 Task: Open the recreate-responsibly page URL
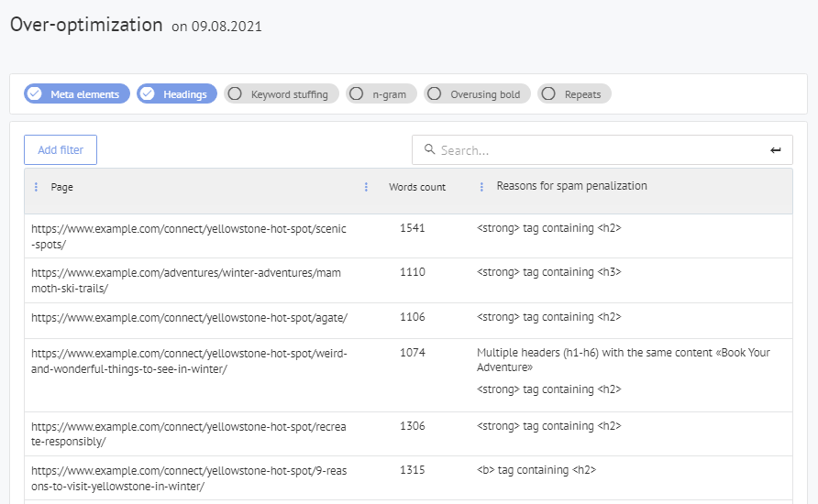189,433
